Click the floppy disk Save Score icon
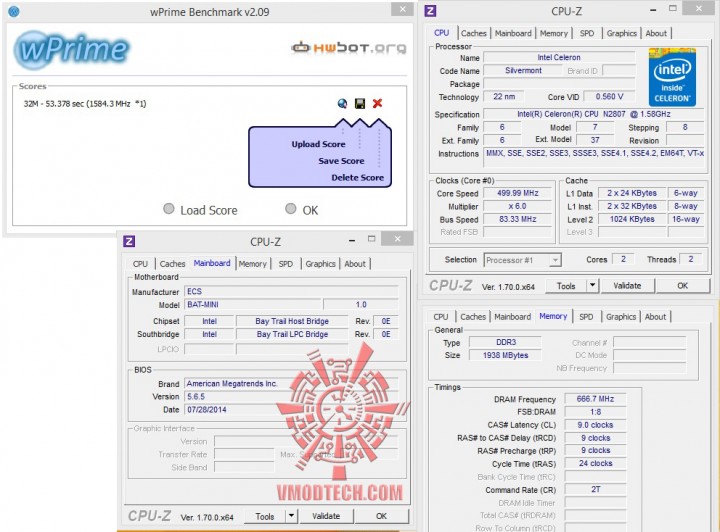The image size is (720, 532). (360, 103)
